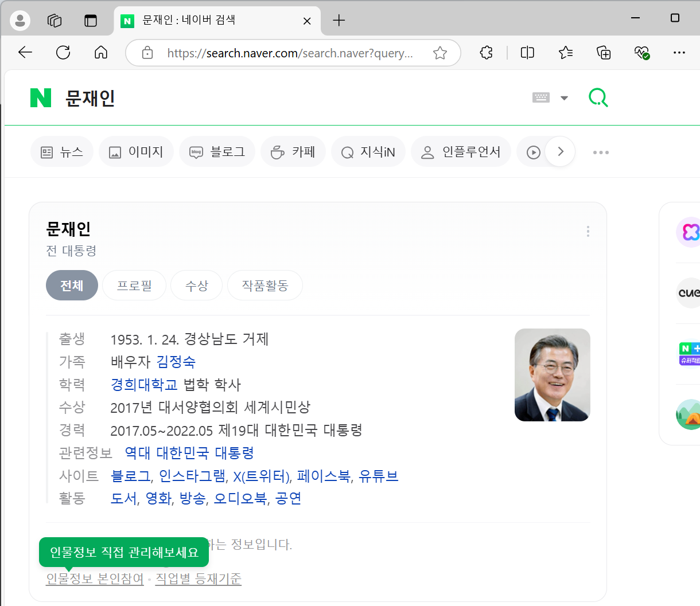This screenshot has width=700, height=606.
Task: Select the 전체 profile tab
Action: 72,286
